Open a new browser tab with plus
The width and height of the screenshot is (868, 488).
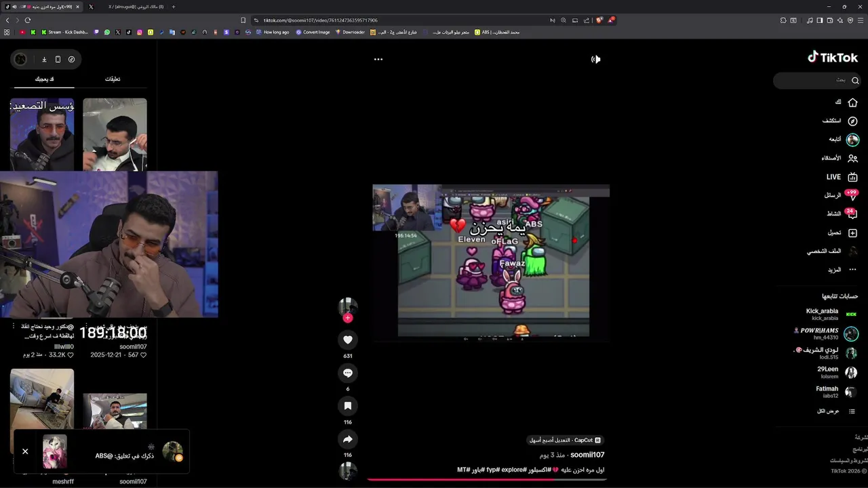point(173,7)
